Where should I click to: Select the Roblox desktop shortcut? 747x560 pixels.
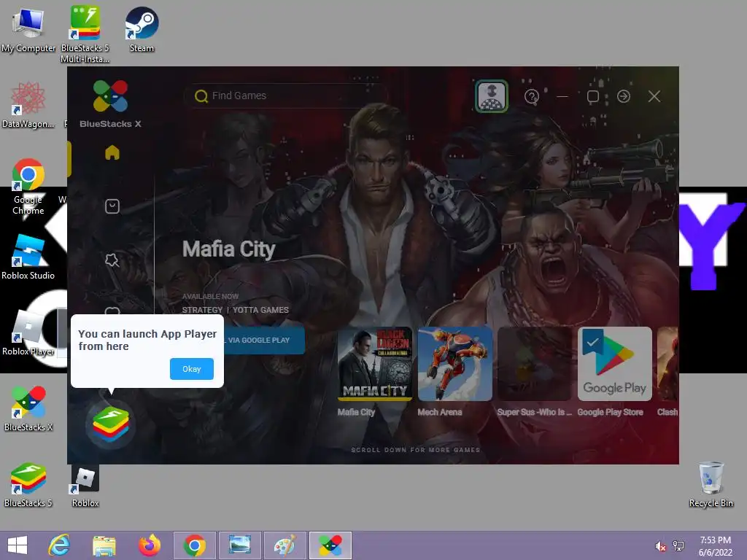(x=85, y=485)
